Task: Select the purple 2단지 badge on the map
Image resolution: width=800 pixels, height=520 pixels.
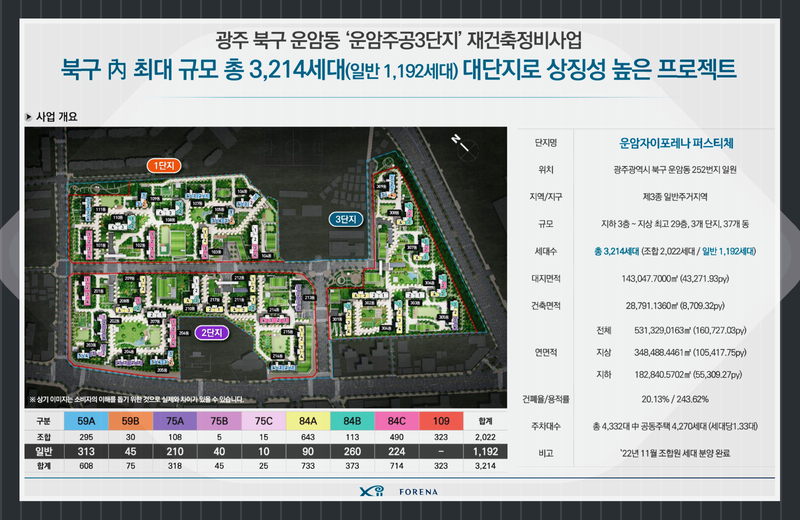Action: (212, 333)
